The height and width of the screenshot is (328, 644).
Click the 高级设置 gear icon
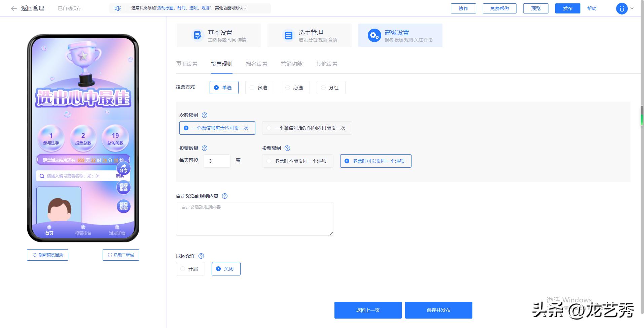pyautogui.click(x=374, y=35)
